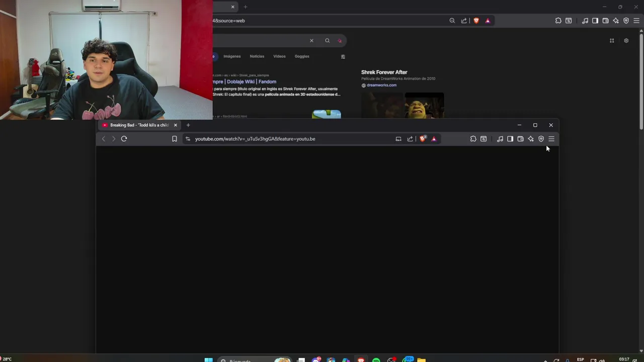Image resolution: width=644 pixels, height=362 pixels.
Task: Open the tab search icon in background window
Action: 569,21
